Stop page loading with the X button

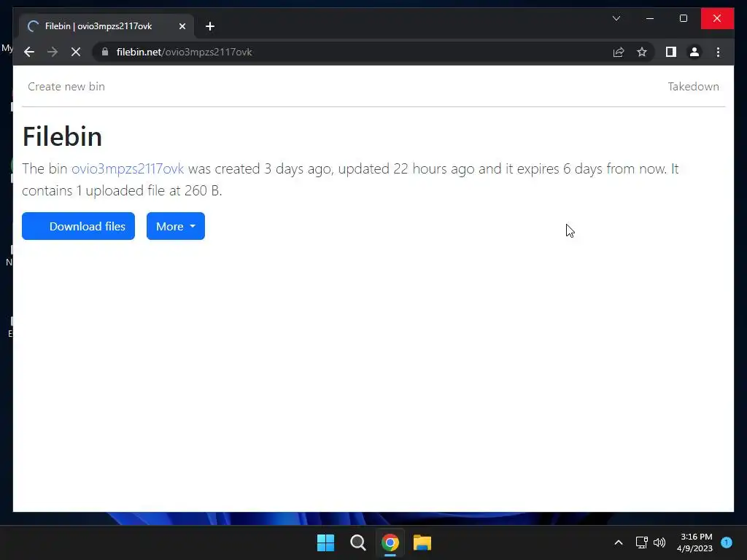point(76,52)
